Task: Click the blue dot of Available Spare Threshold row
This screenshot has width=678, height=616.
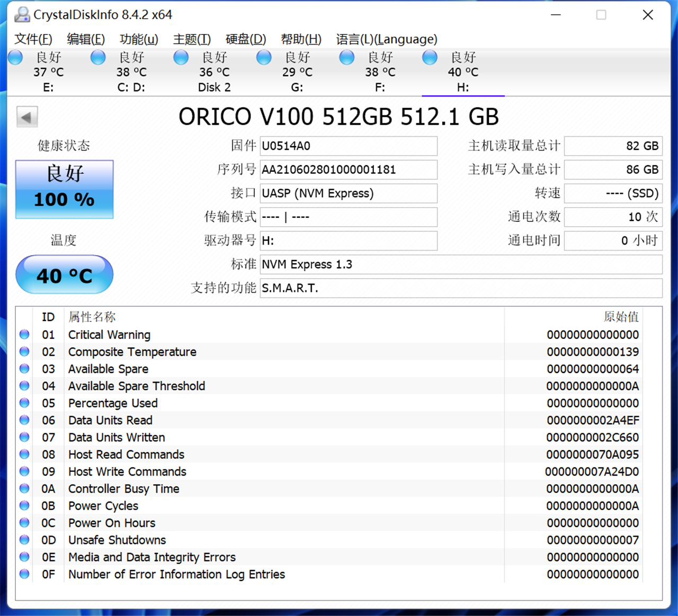Action: (x=24, y=386)
